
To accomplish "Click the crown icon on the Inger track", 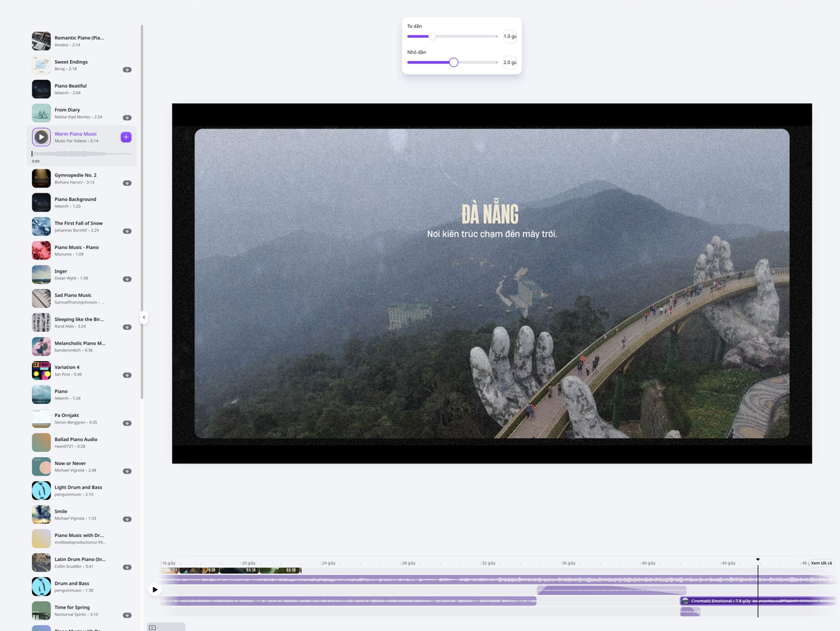I will pos(127,279).
